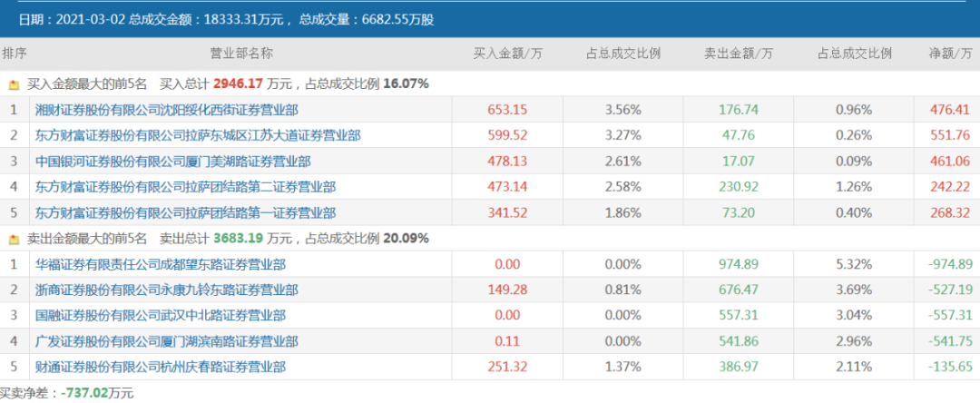The height and width of the screenshot is (403, 980).
Task: Open 浙商证券永康九铃东路证券营业部 link
Action: pos(167,290)
